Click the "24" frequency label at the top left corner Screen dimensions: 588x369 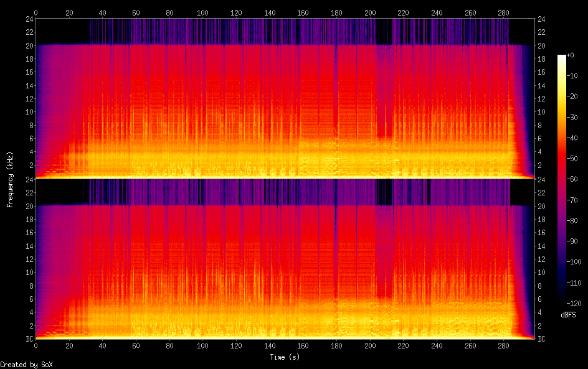tap(28, 19)
